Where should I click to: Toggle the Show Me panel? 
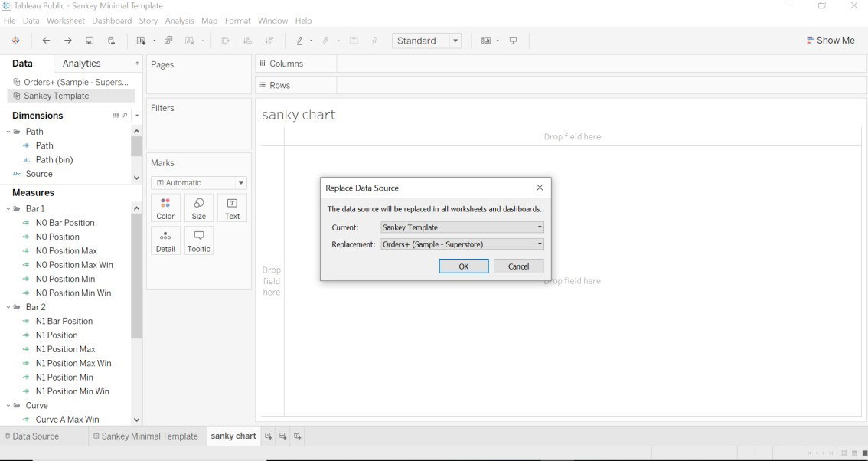pos(830,40)
